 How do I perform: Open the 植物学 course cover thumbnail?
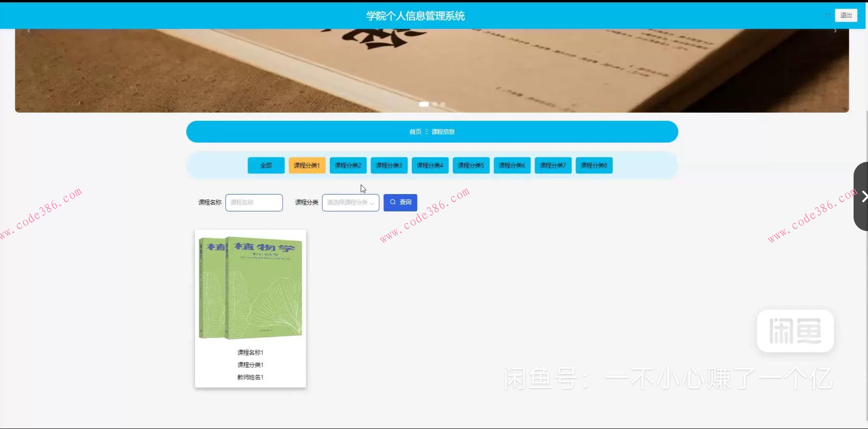click(x=250, y=287)
